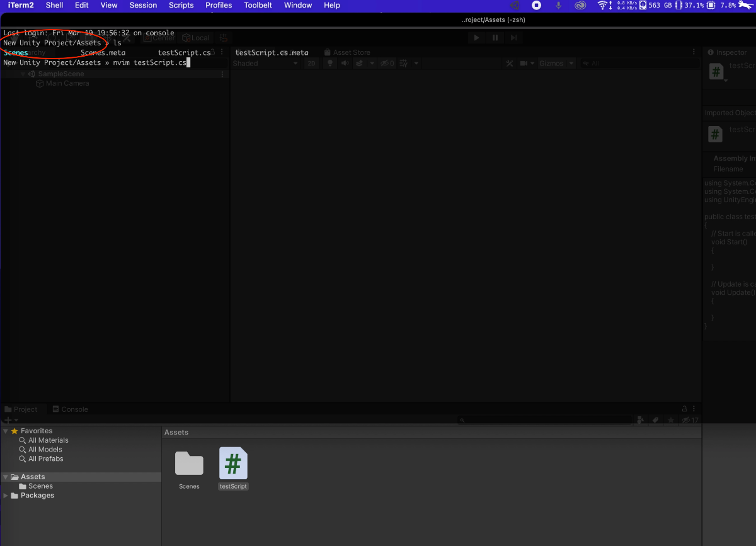The height and width of the screenshot is (546, 756).
Task: Toggle the Project window lock icon
Action: tap(684, 409)
